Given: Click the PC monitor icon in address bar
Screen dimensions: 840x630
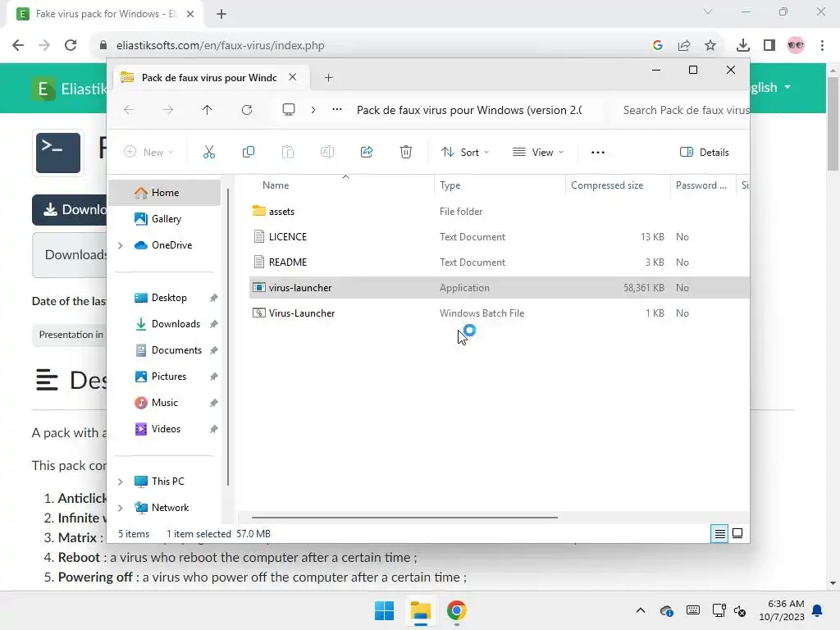Looking at the screenshot, I should click(289, 110).
